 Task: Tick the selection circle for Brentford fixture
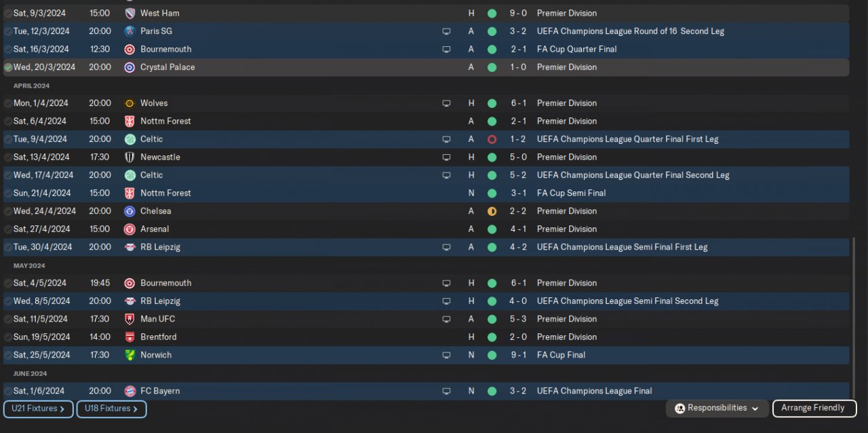[x=8, y=337]
